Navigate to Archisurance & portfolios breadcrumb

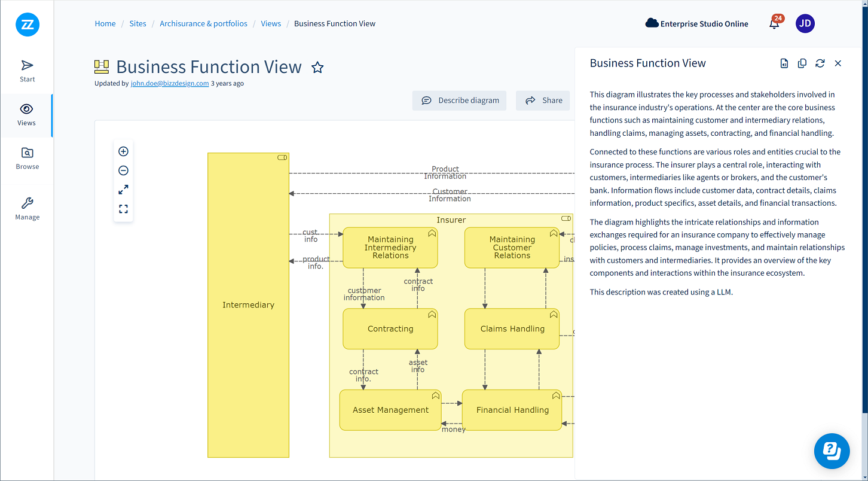203,24
